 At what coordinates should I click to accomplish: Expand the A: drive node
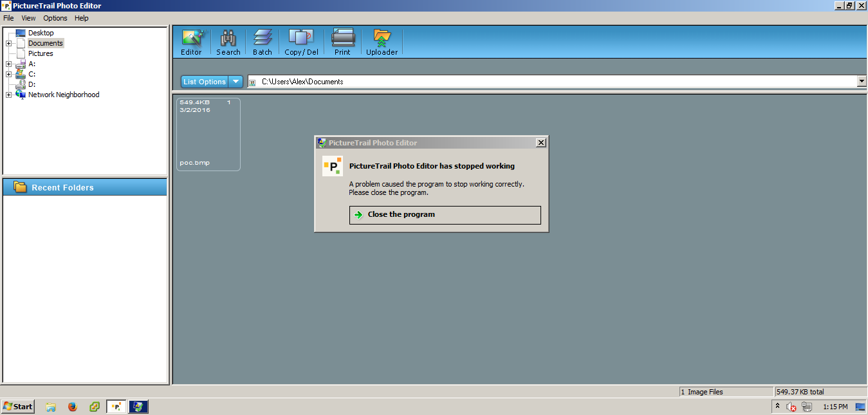pos(9,64)
